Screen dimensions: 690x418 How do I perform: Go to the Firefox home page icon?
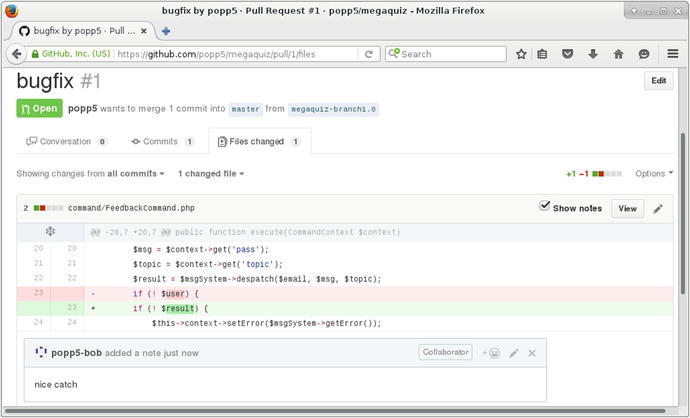click(x=618, y=54)
